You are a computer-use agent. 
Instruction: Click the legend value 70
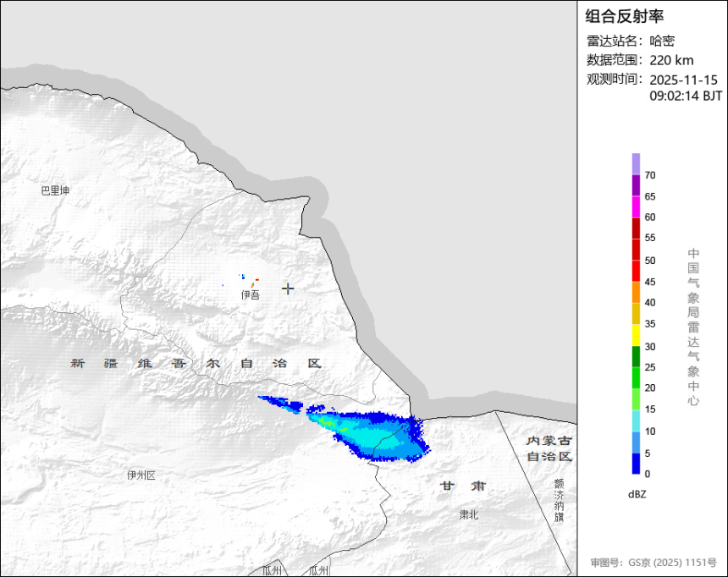click(x=650, y=175)
